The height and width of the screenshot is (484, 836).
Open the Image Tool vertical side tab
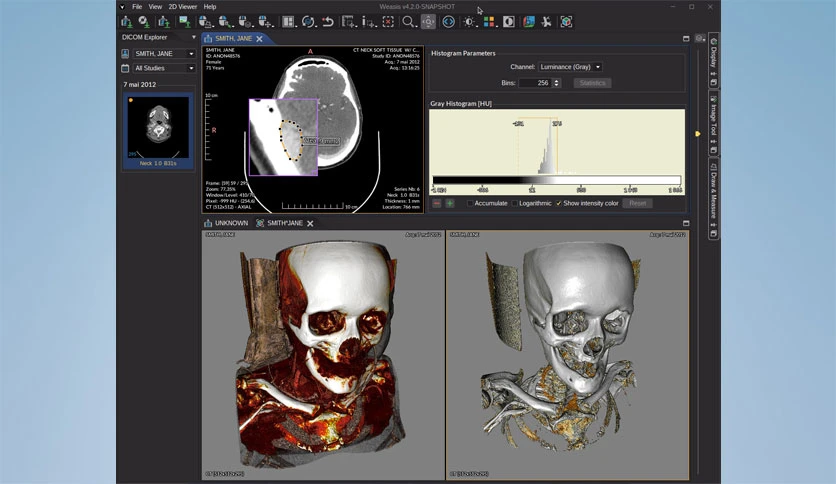point(713,123)
